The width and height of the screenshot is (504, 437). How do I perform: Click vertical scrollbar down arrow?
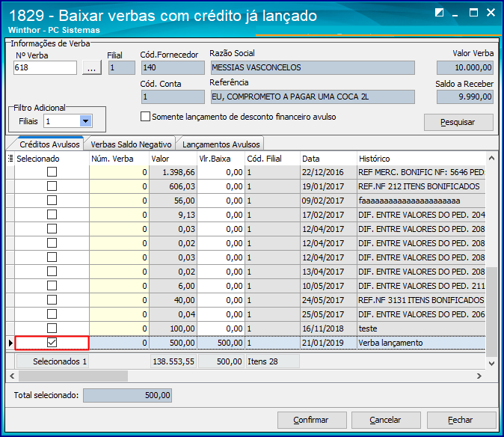(x=491, y=364)
